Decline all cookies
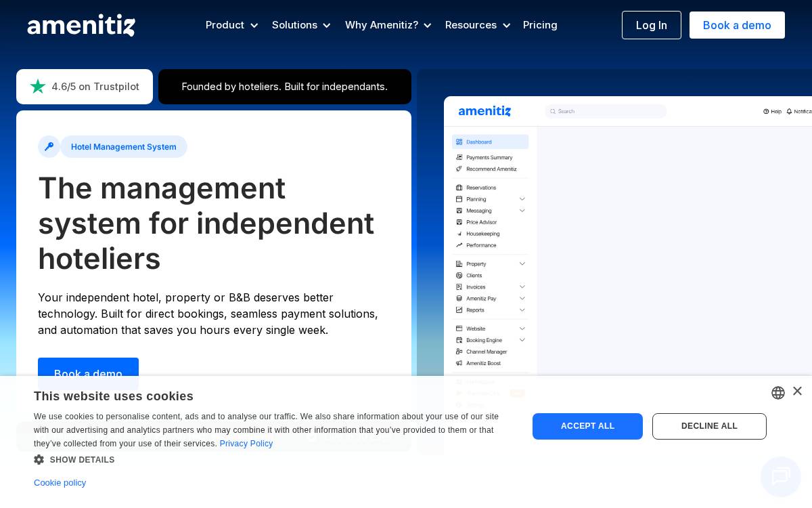 pyautogui.click(x=709, y=426)
